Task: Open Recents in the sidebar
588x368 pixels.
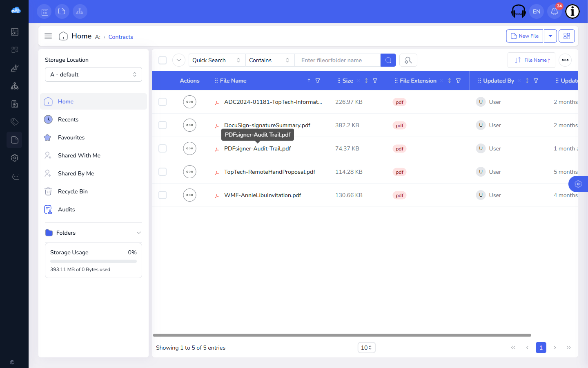Action: 94,119
